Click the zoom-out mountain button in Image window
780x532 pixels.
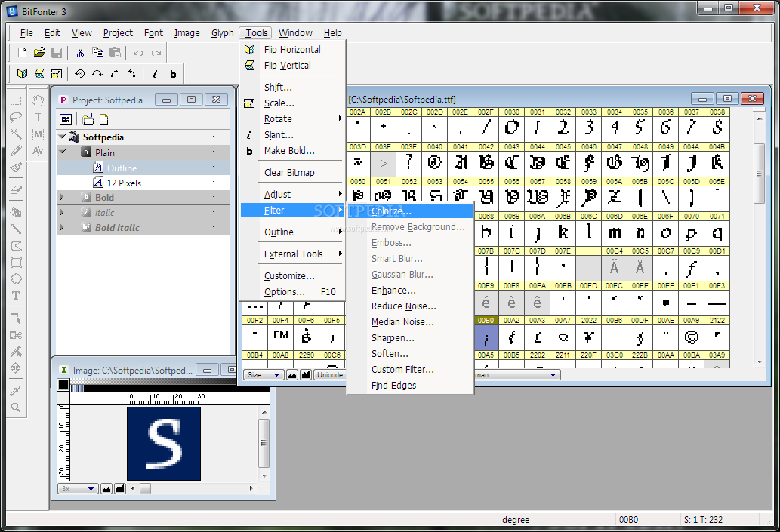(x=106, y=489)
